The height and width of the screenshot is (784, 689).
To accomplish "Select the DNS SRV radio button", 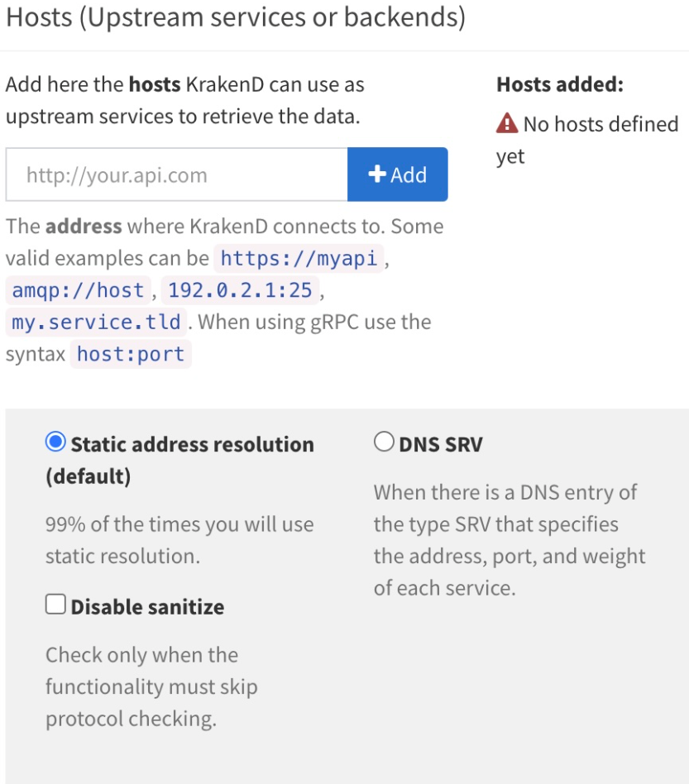I will 384,442.
